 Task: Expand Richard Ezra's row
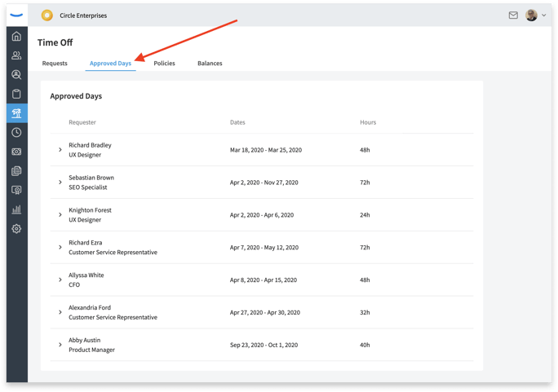coord(60,247)
